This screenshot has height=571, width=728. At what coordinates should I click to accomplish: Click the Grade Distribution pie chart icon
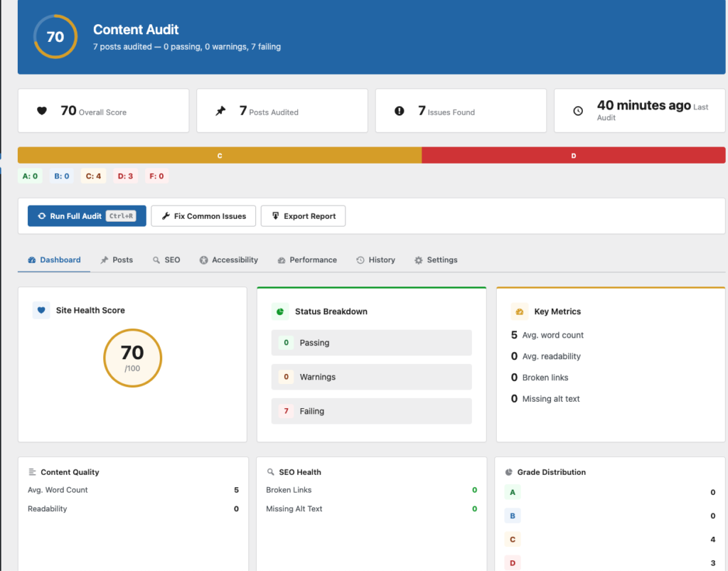(509, 472)
